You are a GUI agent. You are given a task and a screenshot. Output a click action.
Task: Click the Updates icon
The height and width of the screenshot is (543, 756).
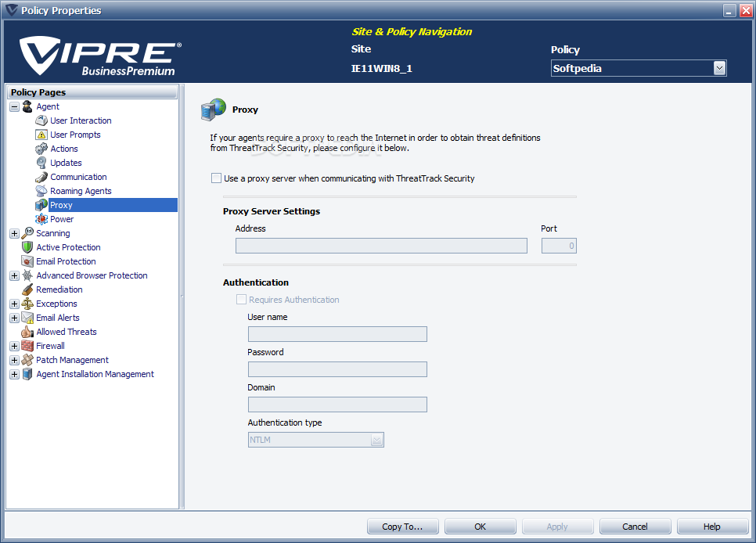point(41,163)
